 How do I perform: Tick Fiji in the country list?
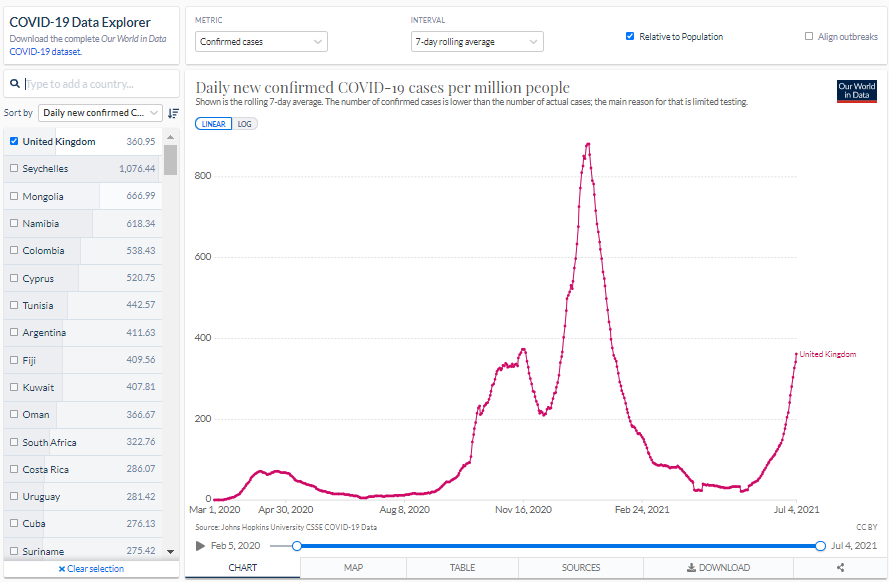14,360
